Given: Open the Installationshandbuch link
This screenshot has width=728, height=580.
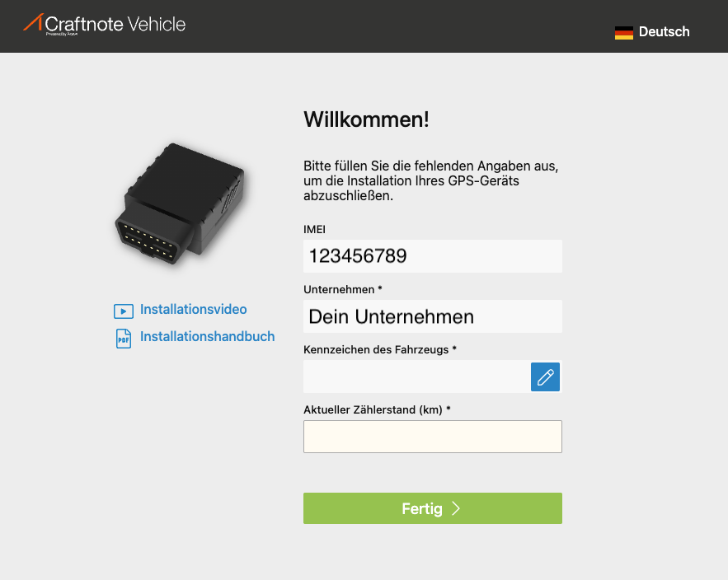Looking at the screenshot, I should point(207,336).
